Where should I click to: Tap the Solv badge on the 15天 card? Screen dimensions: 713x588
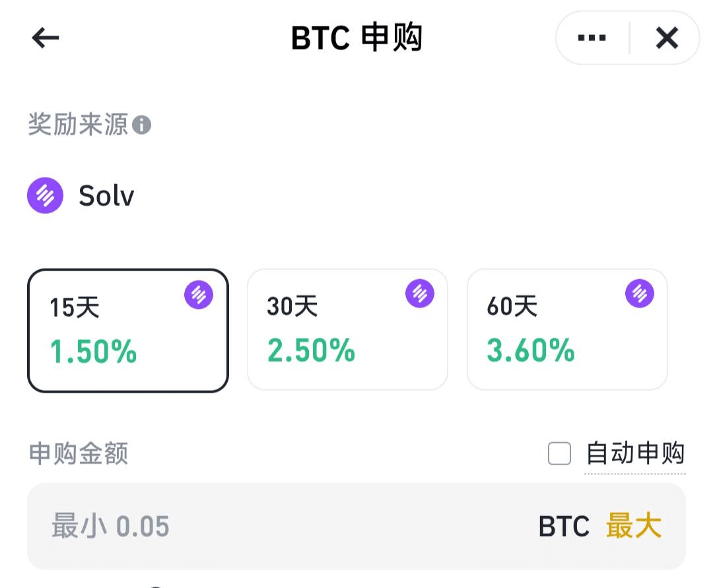click(x=199, y=295)
